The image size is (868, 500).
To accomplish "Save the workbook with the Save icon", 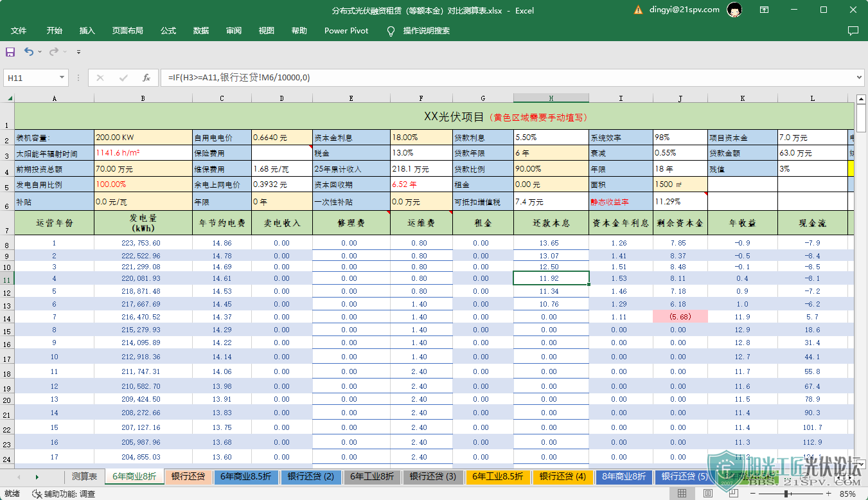I will pyautogui.click(x=10, y=51).
